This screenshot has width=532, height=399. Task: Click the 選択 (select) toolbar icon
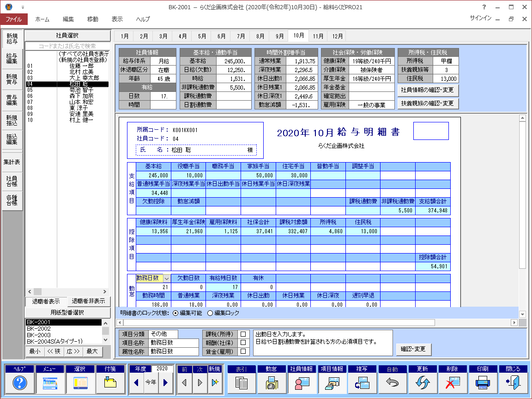[80, 383]
